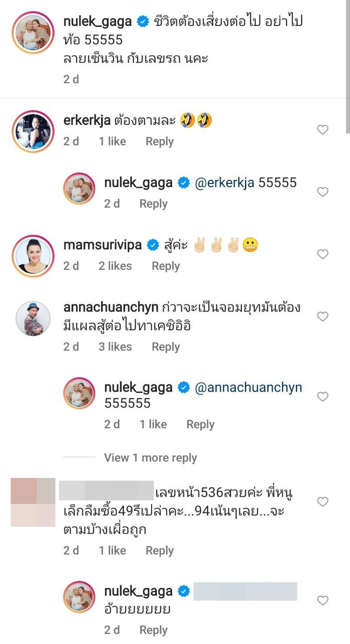Like annachuanchyn's comment with the heart

point(322,317)
